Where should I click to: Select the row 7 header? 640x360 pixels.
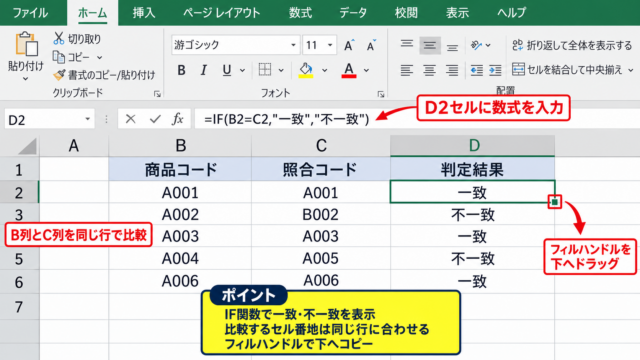click(x=19, y=307)
